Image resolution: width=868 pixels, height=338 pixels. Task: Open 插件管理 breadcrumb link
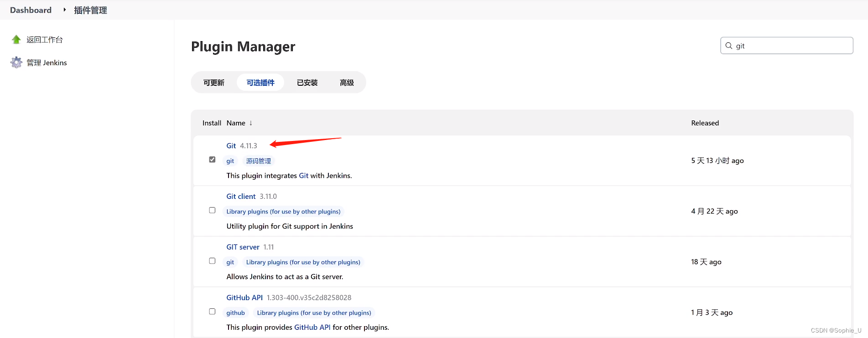pyautogui.click(x=90, y=10)
